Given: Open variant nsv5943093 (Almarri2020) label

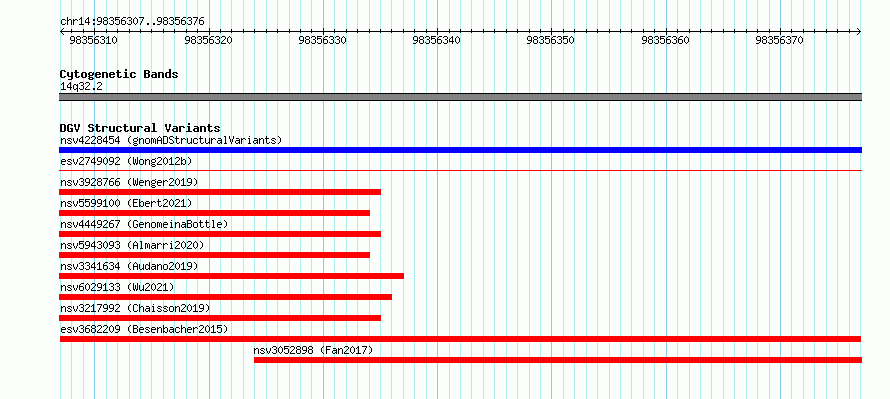Looking at the screenshot, I should pos(132,245).
